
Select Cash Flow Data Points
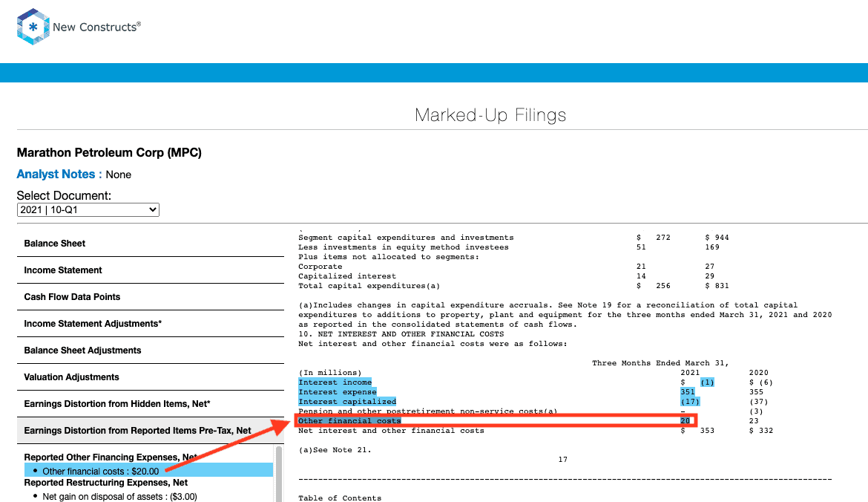click(x=151, y=297)
